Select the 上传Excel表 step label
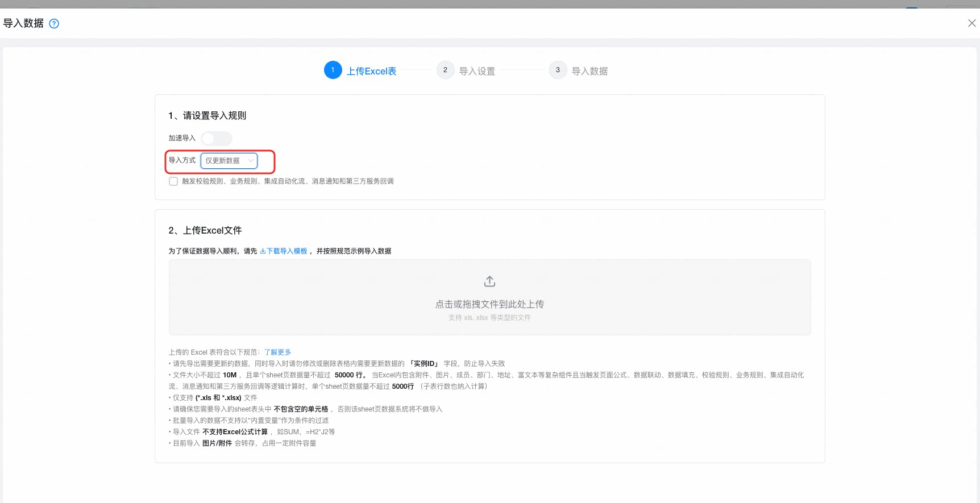 (372, 71)
